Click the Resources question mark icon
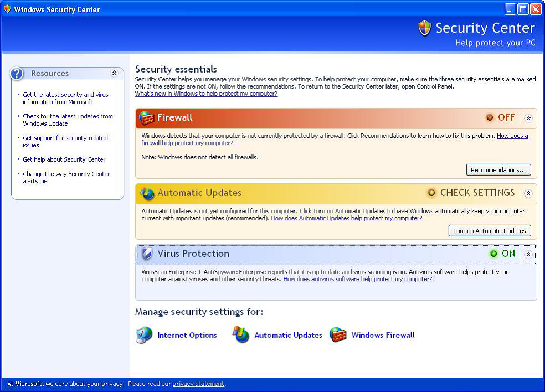The image size is (545, 392). click(17, 73)
